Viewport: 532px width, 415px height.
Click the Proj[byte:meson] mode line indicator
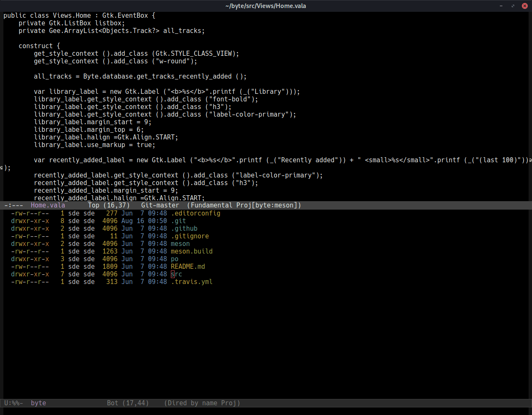(267, 205)
